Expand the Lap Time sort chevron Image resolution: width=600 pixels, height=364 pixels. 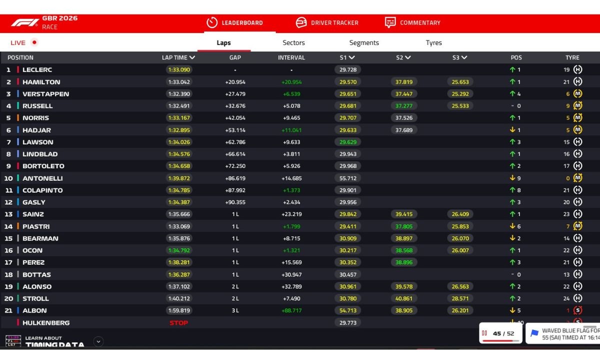192,58
